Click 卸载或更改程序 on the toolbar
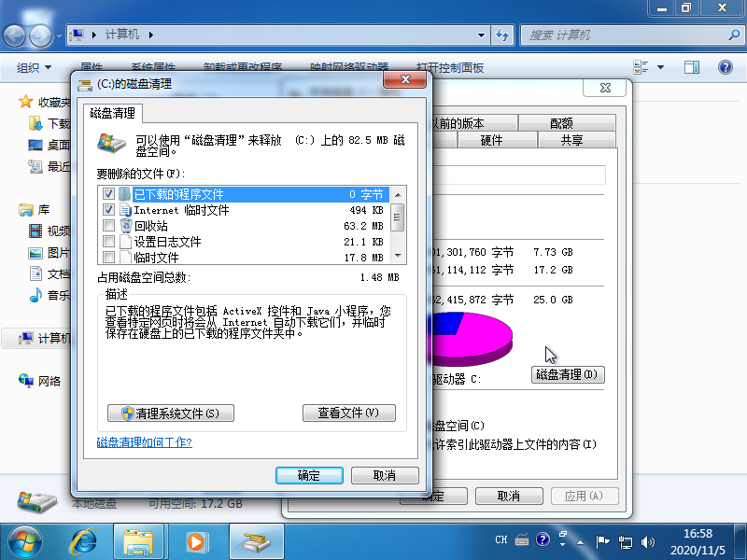 click(245, 66)
